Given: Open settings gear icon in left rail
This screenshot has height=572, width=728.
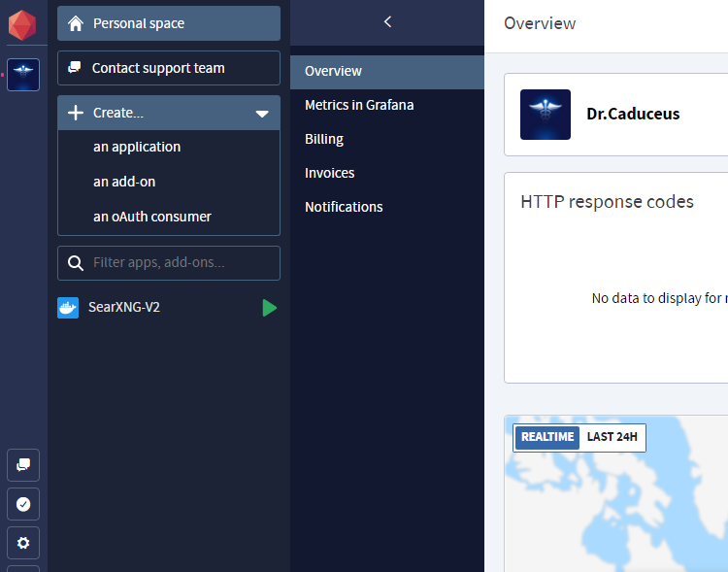Looking at the screenshot, I should 23,543.
